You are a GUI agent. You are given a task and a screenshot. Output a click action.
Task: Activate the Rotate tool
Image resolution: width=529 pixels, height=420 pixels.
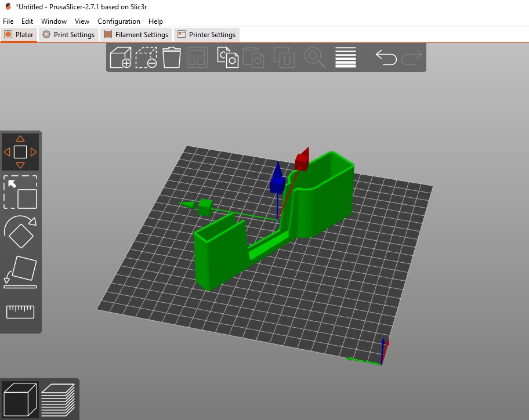click(20, 232)
